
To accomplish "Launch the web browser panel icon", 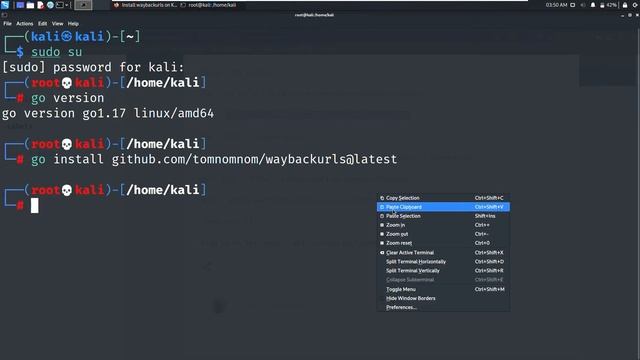I will click(x=50, y=5).
